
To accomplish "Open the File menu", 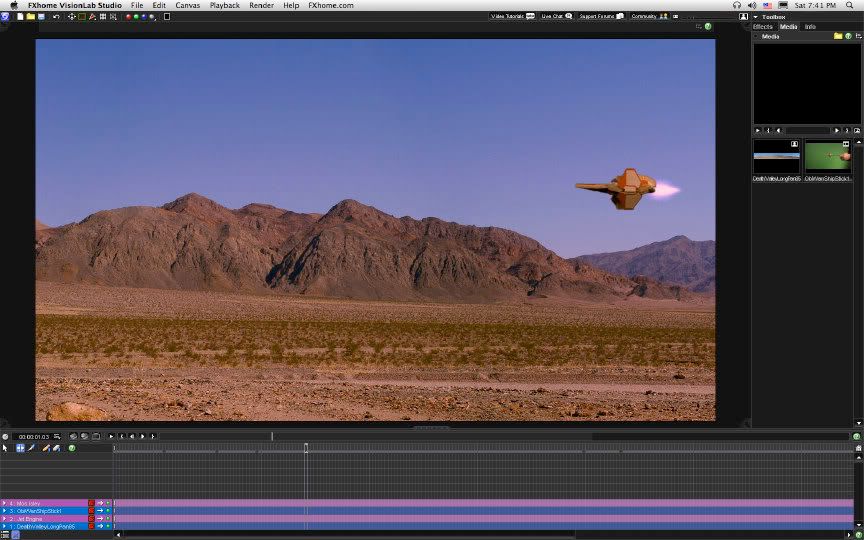I will (x=137, y=6).
